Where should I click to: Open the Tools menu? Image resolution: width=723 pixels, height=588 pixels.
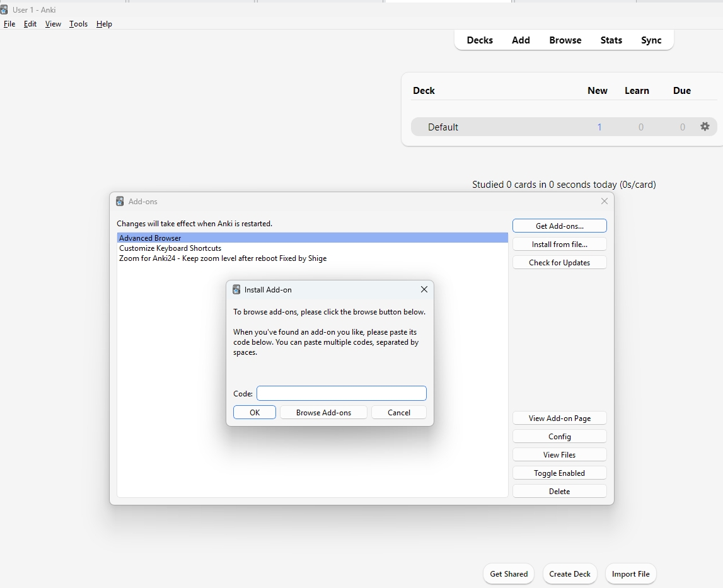pos(78,24)
